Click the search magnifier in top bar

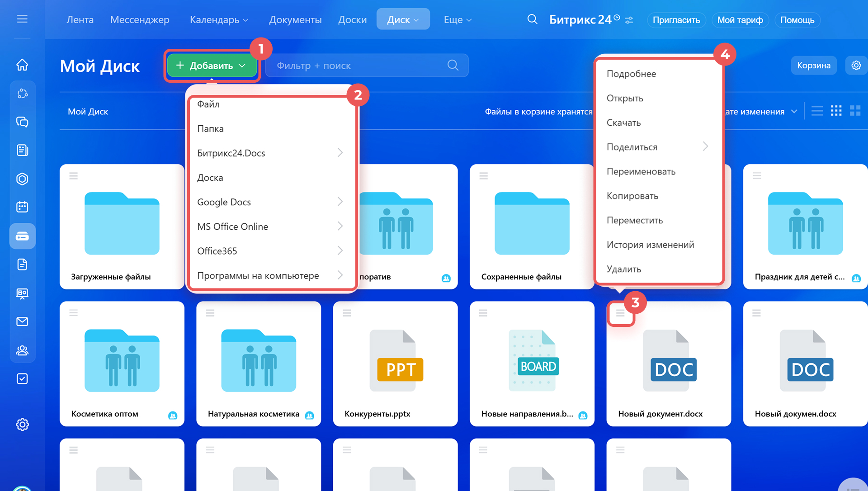(x=532, y=19)
